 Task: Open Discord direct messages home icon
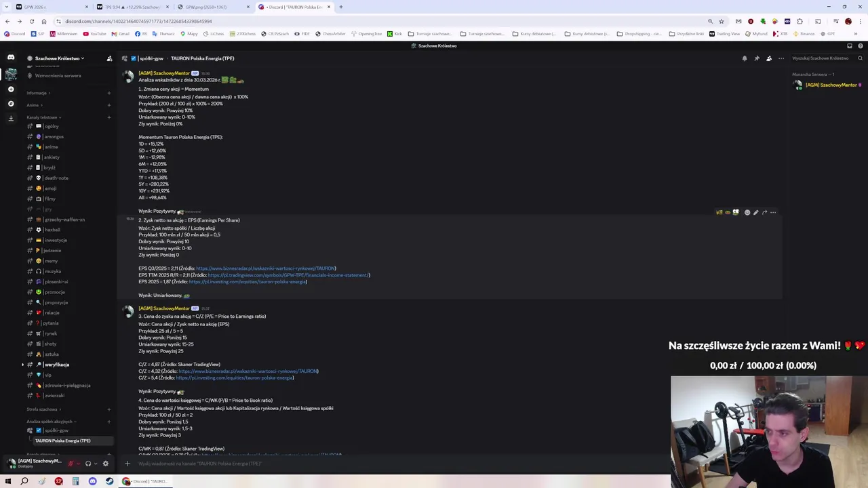tap(11, 58)
